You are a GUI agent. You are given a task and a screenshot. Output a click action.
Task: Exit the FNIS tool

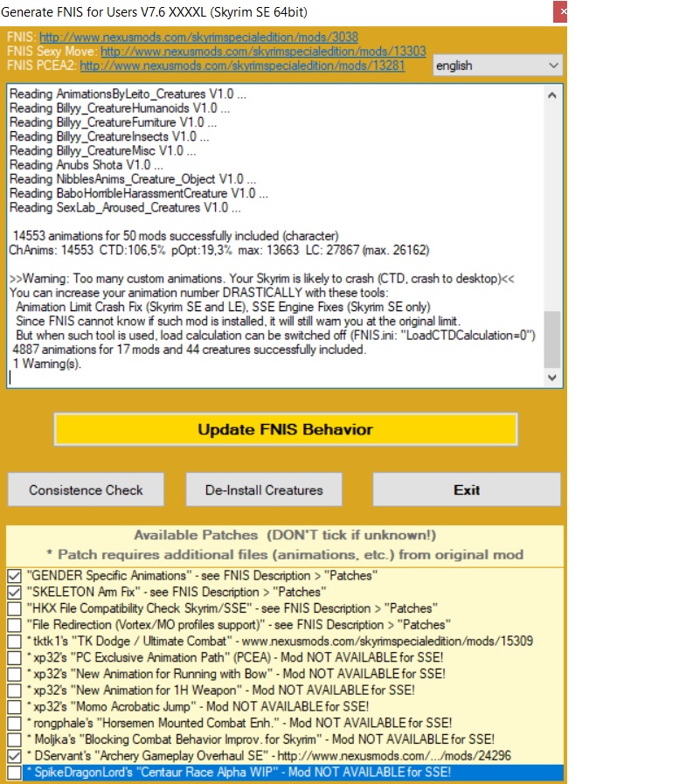pyautogui.click(x=467, y=489)
